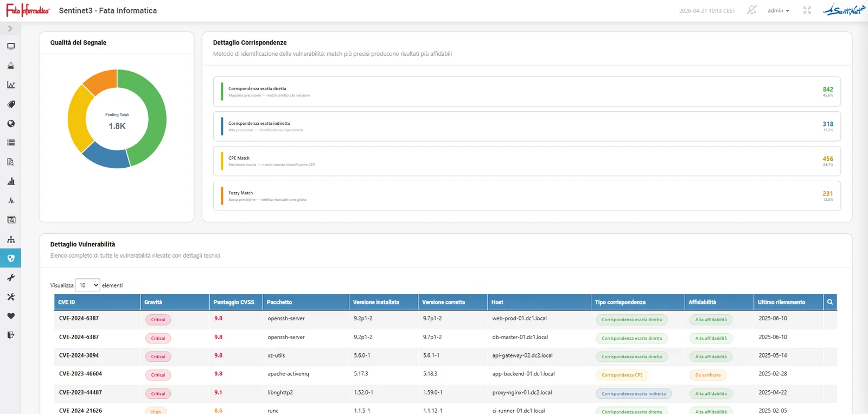
Task: Click the logout door icon in the sidebar
Action: tap(11, 335)
